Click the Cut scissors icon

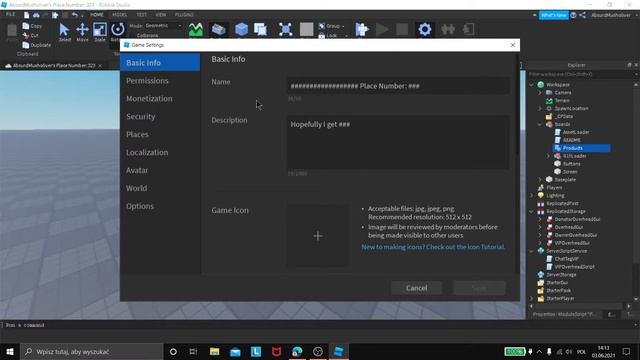click(26, 36)
